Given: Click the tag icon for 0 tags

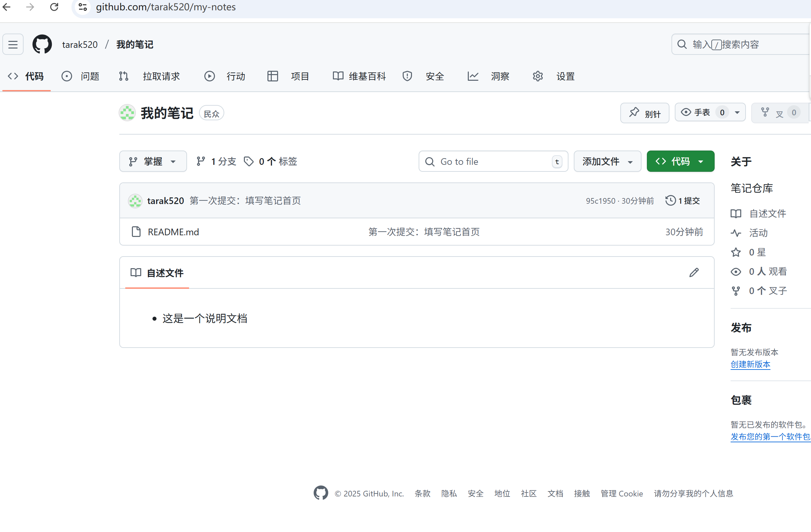Looking at the screenshot, I should [249, 161].
